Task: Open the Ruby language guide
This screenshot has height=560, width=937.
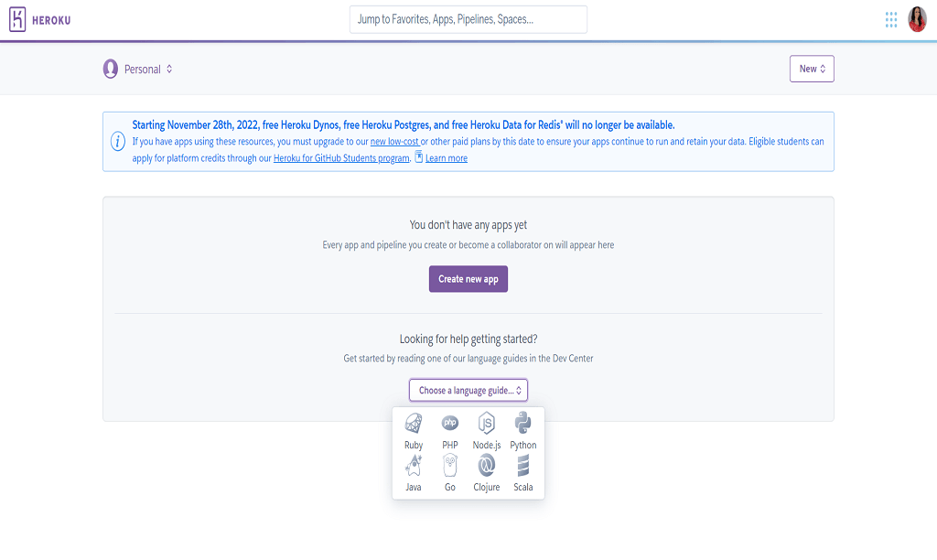Action: click(414, 431)
